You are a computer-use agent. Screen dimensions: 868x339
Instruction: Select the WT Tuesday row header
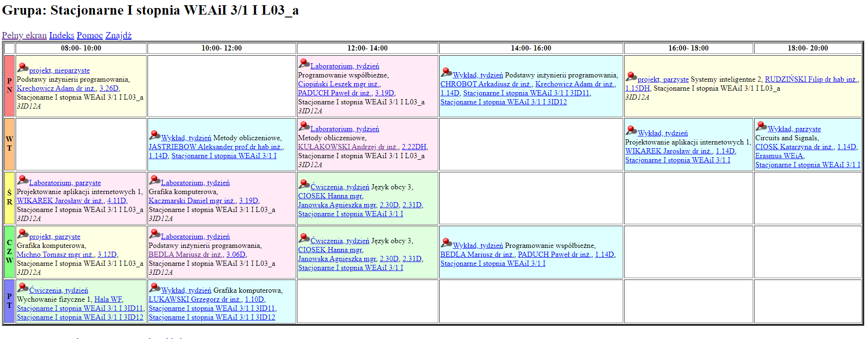[x=9, y=144]
